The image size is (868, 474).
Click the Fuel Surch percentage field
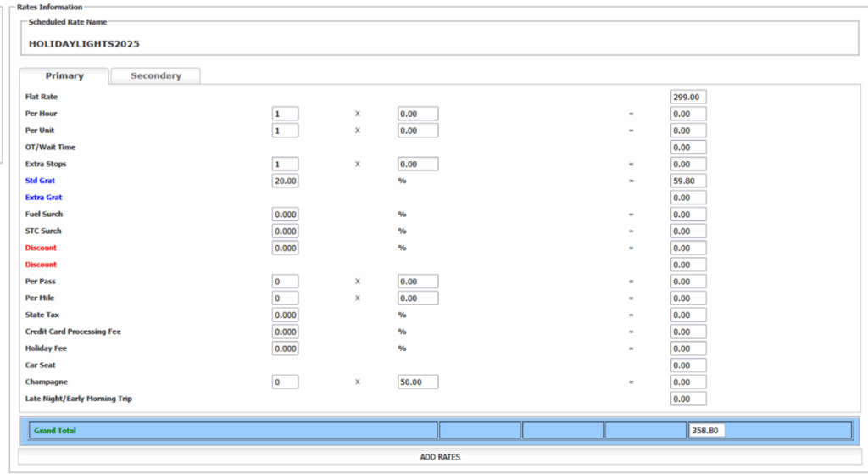click(285, 215)
